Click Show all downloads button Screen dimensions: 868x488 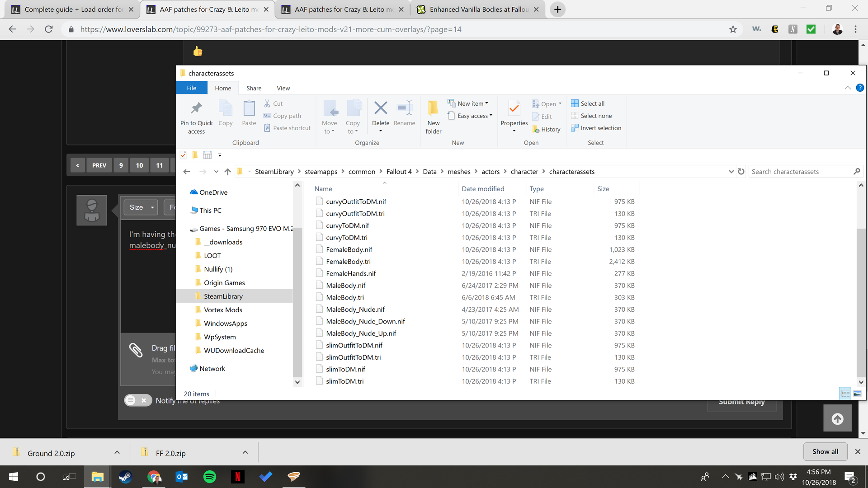pyautogui.click(x=825, y=451)
